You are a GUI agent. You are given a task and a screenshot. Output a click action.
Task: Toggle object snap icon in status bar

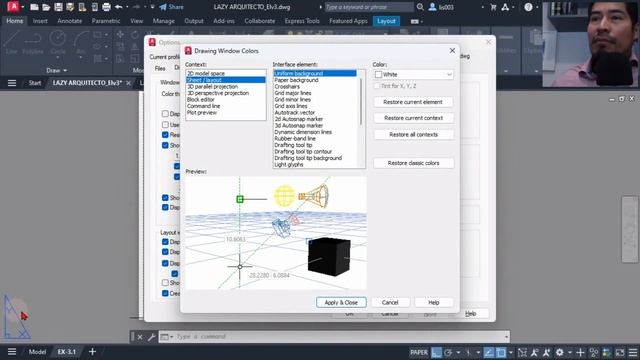(501, 352)
